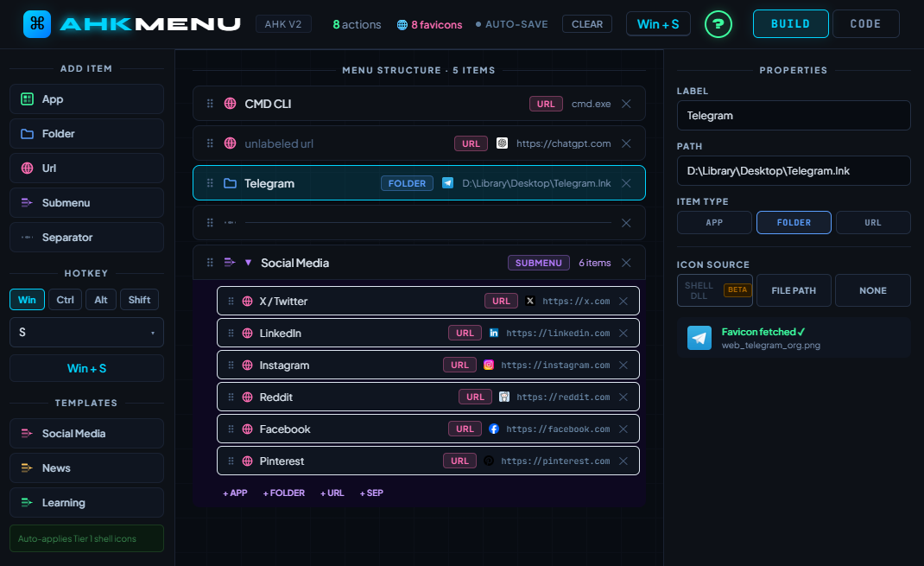Toggle the Win hotkey modifier
The width and height of the screenshot is (924, 566).
tap(27, 300)
